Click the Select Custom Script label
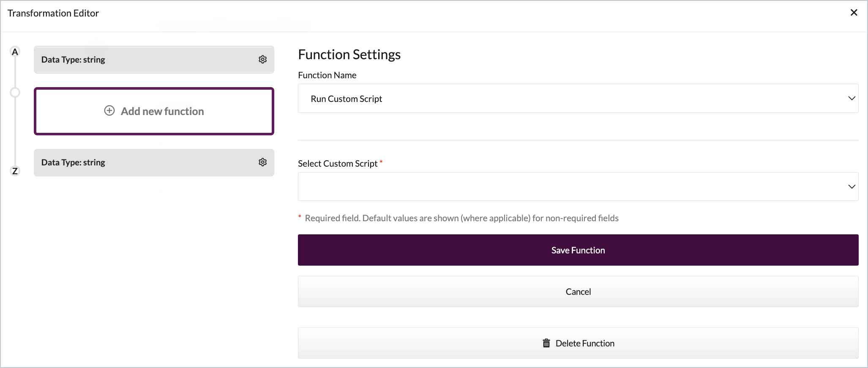This screenshot has width=868, height=368. (x=337, y=164)
